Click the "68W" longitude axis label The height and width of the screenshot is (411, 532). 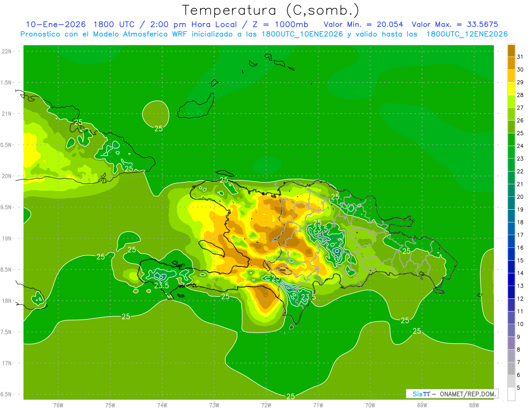click(473, 405)
